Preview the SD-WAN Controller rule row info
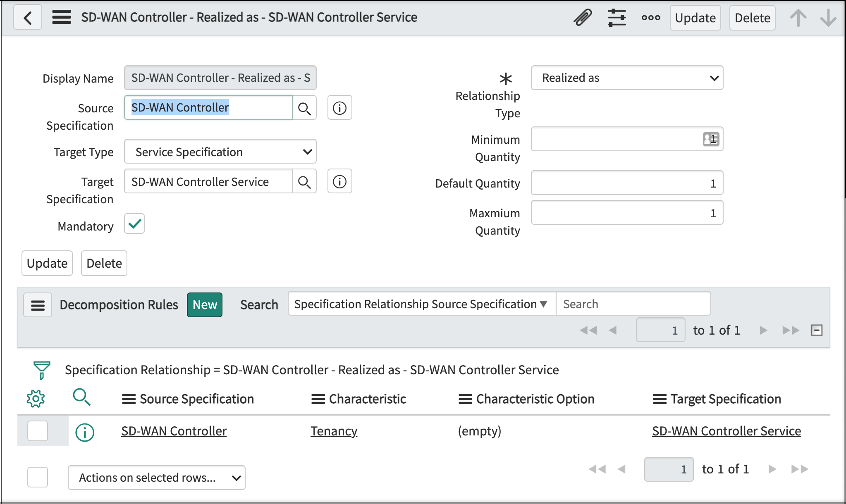 click(85, 432)
